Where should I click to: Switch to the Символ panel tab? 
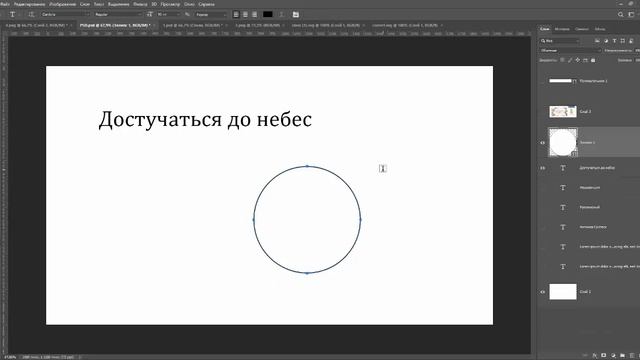[582, 29]
